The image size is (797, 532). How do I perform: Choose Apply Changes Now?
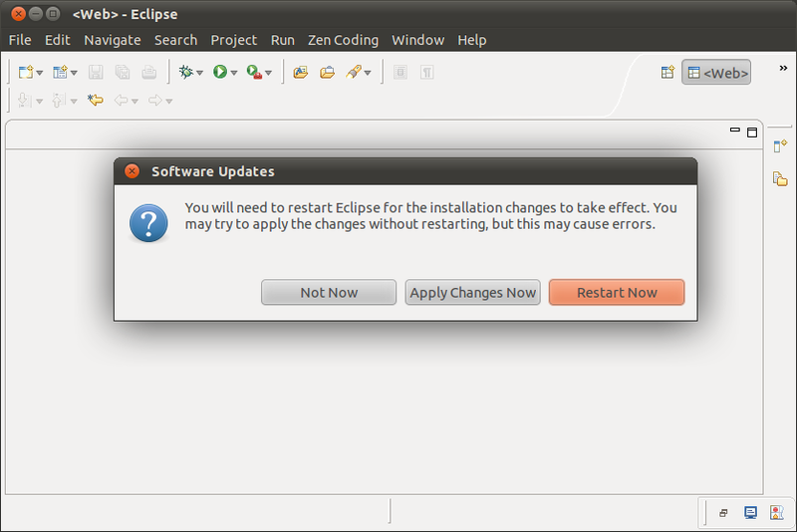[472, 292]
